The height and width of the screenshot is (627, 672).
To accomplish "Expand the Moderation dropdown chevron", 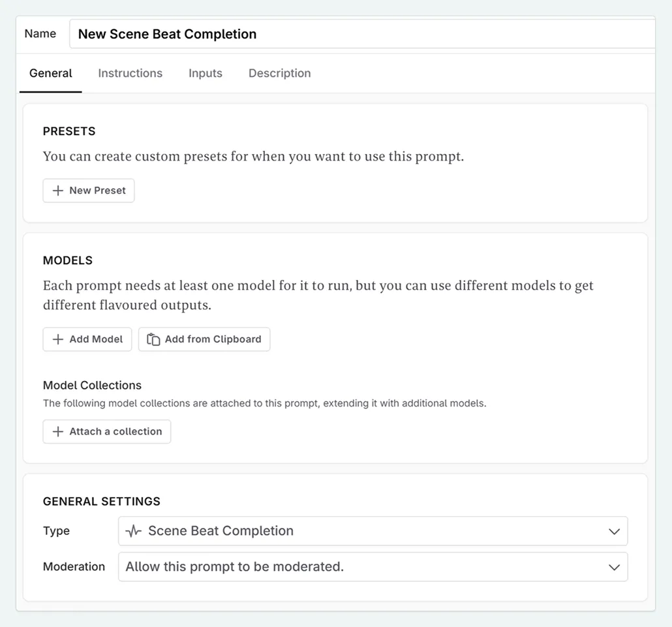I will point(614,567).
